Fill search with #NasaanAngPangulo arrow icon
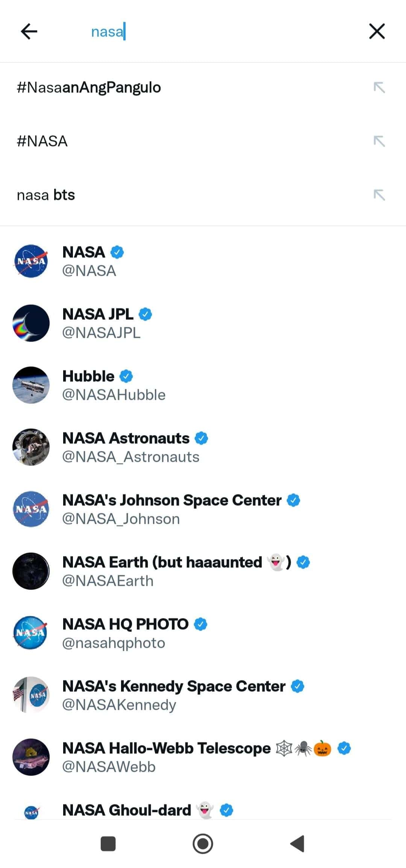Image resolution: width=406 pixels, height=868 pixels. 379,88
